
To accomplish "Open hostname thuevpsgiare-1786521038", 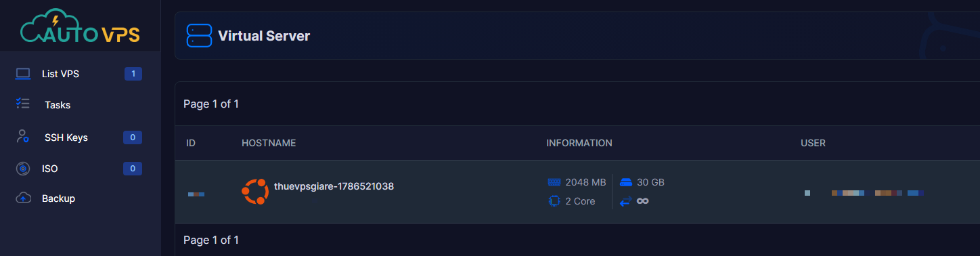I will click(334, 186).
